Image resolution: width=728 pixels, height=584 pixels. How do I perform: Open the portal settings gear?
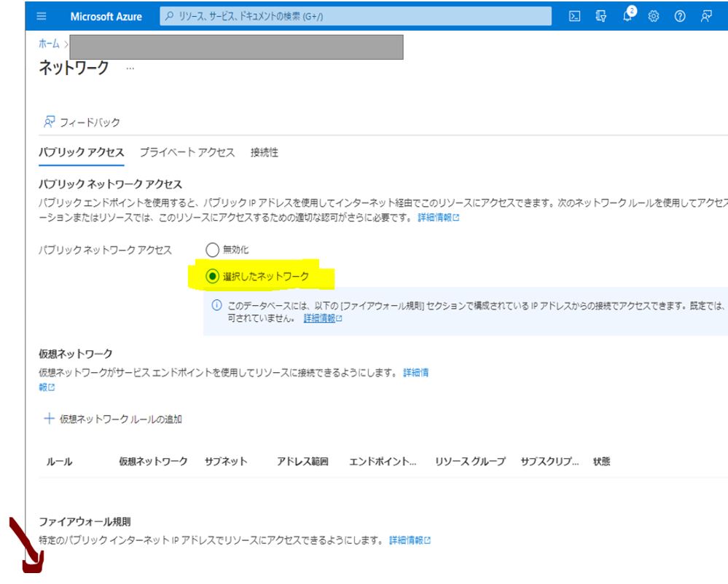(x=654, y=16)
